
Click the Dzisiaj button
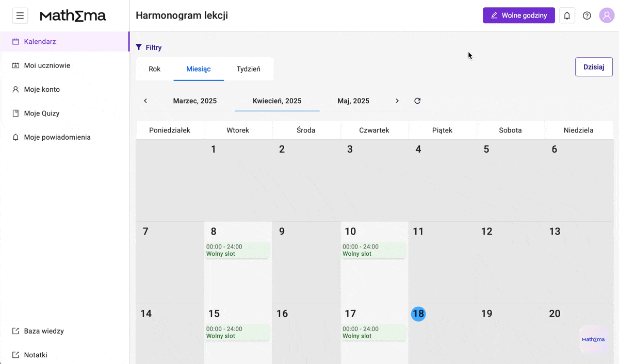coord(594,67)
